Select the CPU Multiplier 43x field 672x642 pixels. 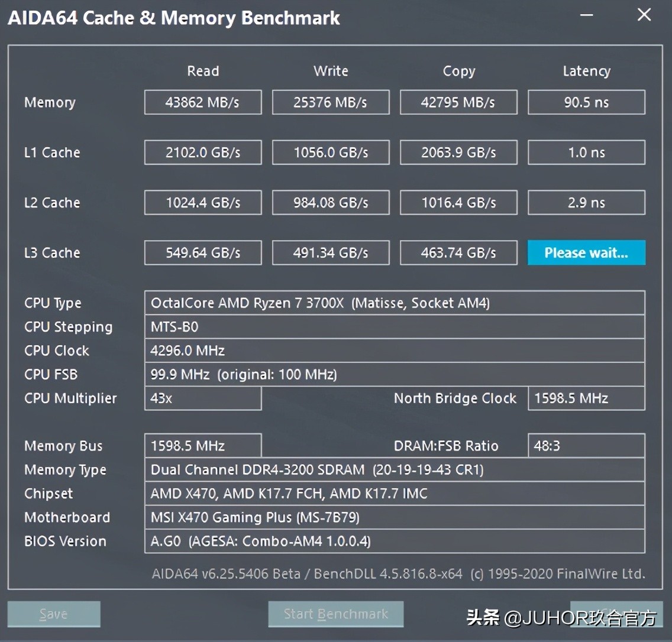(x=202, y=398)
